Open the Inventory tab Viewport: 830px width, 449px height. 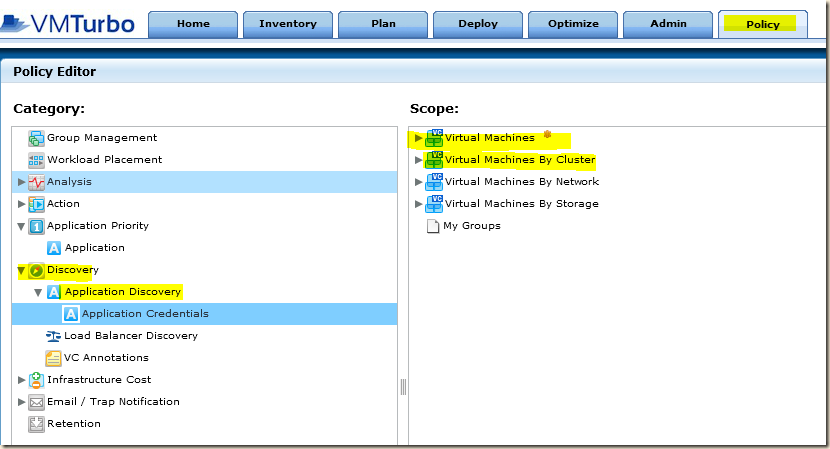(x=288, y=24)
